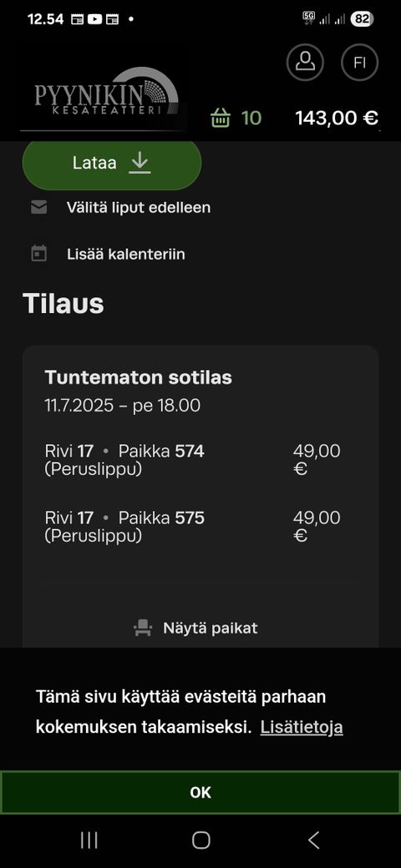Tap the Android back arrow
The width and height of the screenshot is (401, 868).
[313, 840]
